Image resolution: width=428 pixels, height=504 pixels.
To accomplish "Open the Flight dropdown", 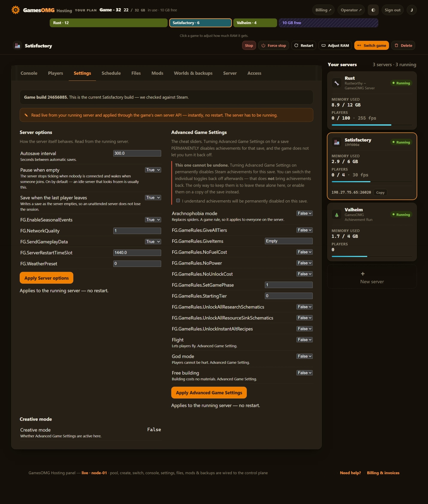I will click(304, 340).
